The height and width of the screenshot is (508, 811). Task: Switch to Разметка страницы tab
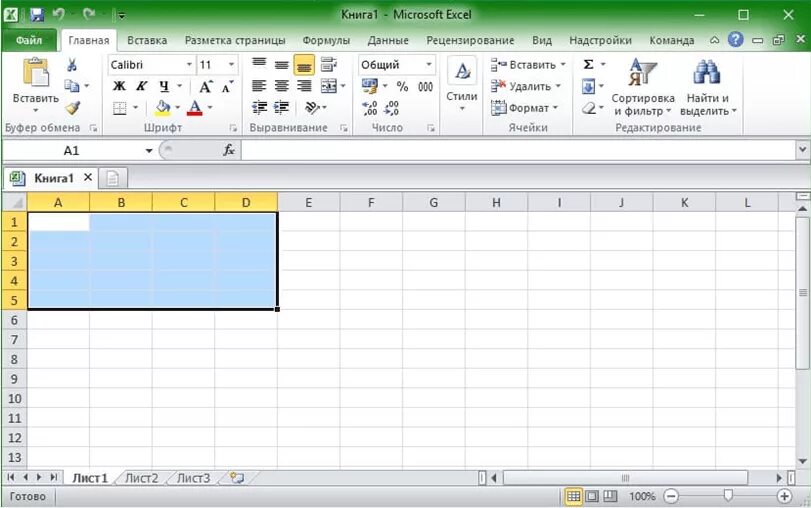click(235, 40)
